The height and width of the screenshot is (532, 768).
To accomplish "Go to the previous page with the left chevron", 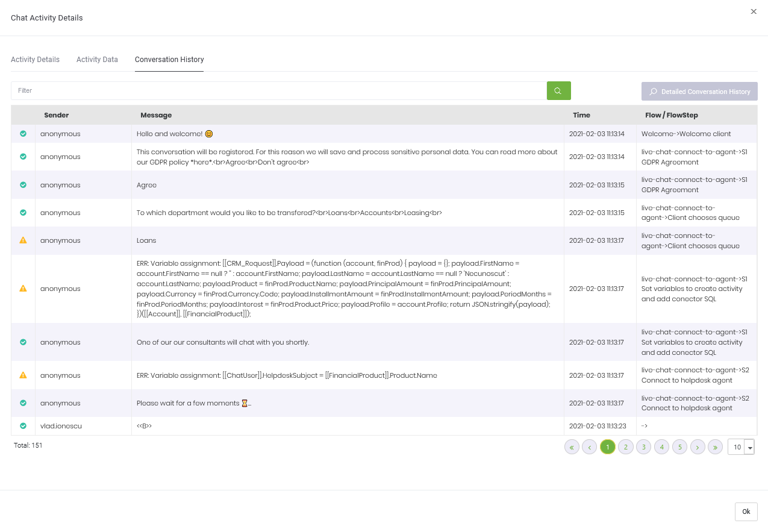I will coord(589,446).
